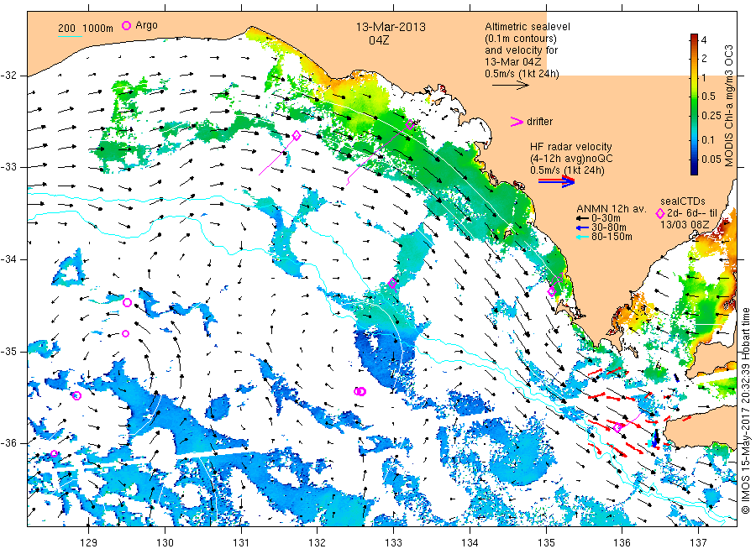Click the '13/03 08Z' sealCTD time text
Image resolution: width=756 pixels, height=554 pixels.
point(684,225)
